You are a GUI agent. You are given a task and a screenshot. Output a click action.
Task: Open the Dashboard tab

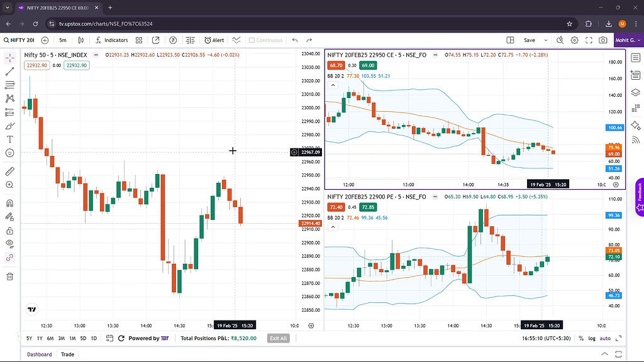tap(39, 354)
